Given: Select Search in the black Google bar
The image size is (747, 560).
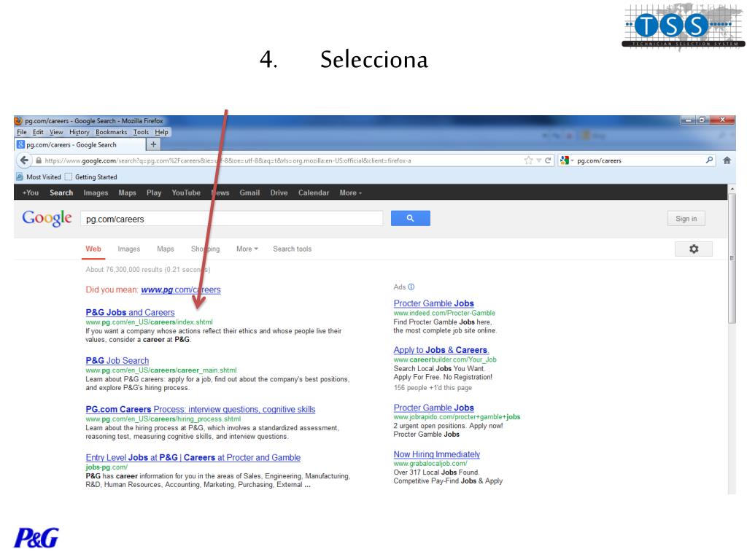Looking at the screenshot, I should [x=61, y=192].
